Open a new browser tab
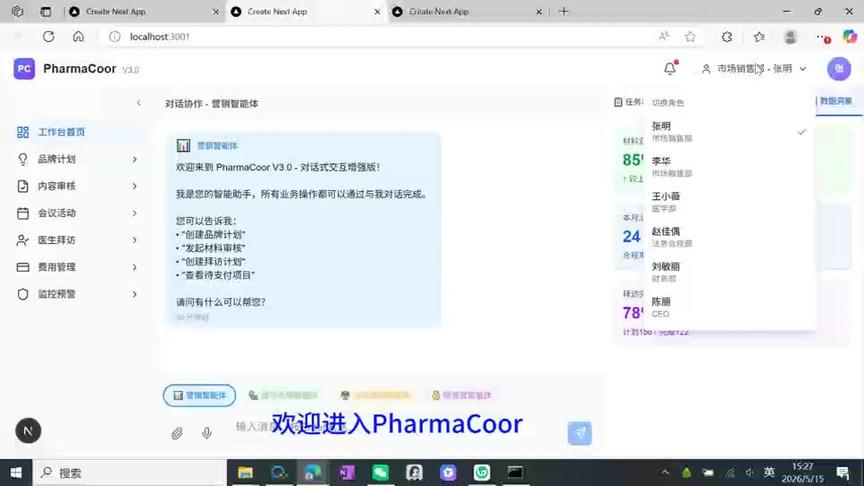Screen dimensions: 864x486 click(x=563, y=11)
